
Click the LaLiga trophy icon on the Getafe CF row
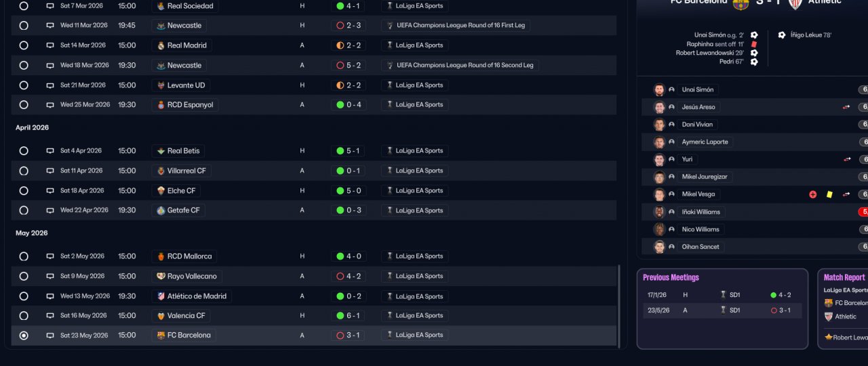[x=389, y=211]
